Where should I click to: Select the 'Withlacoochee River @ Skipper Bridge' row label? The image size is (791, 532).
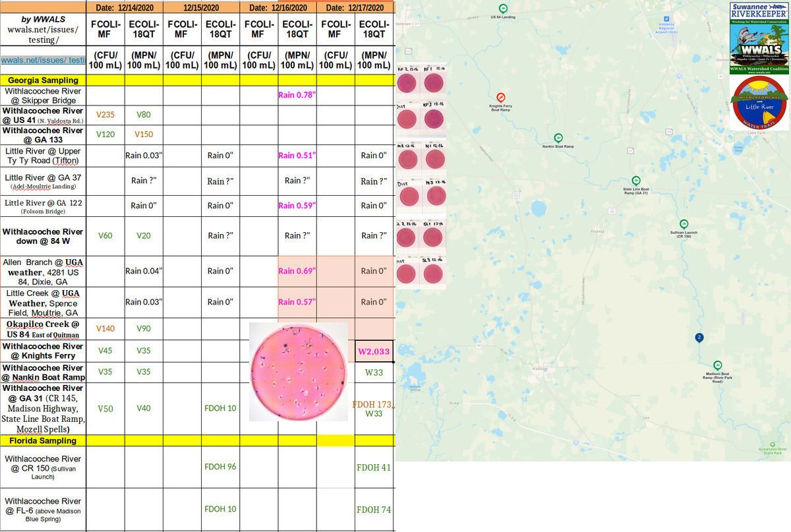click(x=43, y=96)
